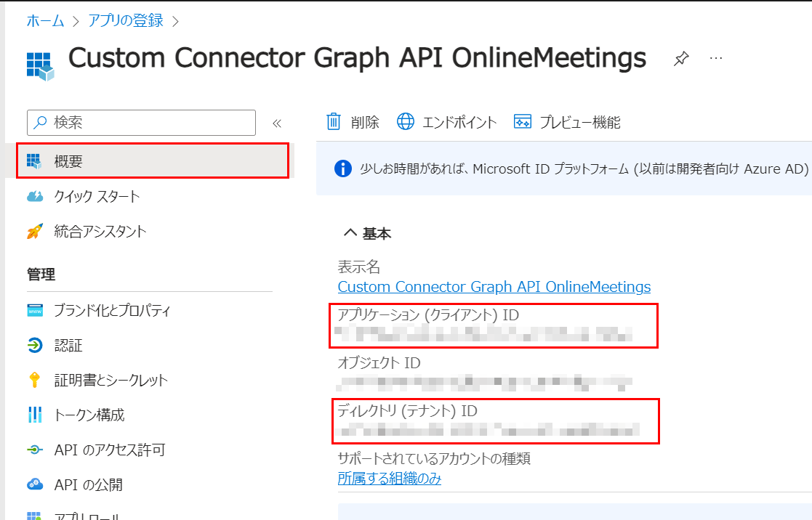This screenshot has width=812, height=520.
Task: Go to ホーム breadcrumb
Action: (45, 20)
